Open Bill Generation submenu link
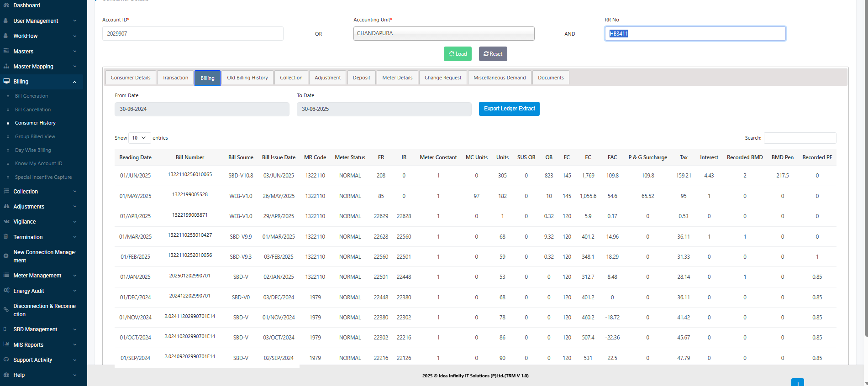The width and height of the screenshot is (868, 386). (32, 96)
